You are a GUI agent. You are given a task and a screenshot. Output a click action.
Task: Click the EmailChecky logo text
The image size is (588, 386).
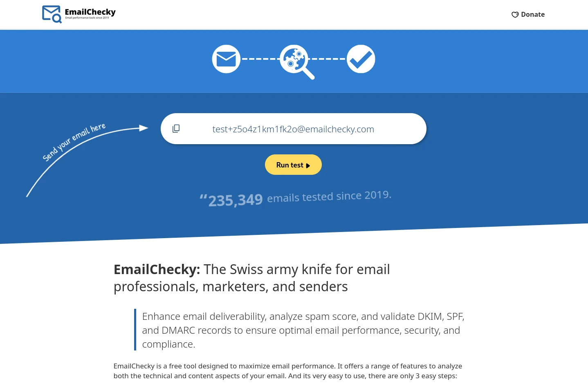pyautogui.click(x=90, y=11)
